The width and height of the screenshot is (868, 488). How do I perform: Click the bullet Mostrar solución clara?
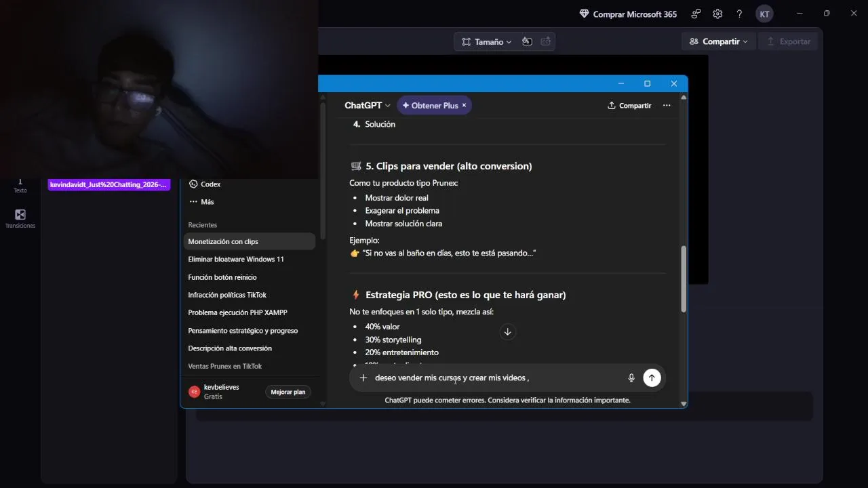[x=403, y=224]
